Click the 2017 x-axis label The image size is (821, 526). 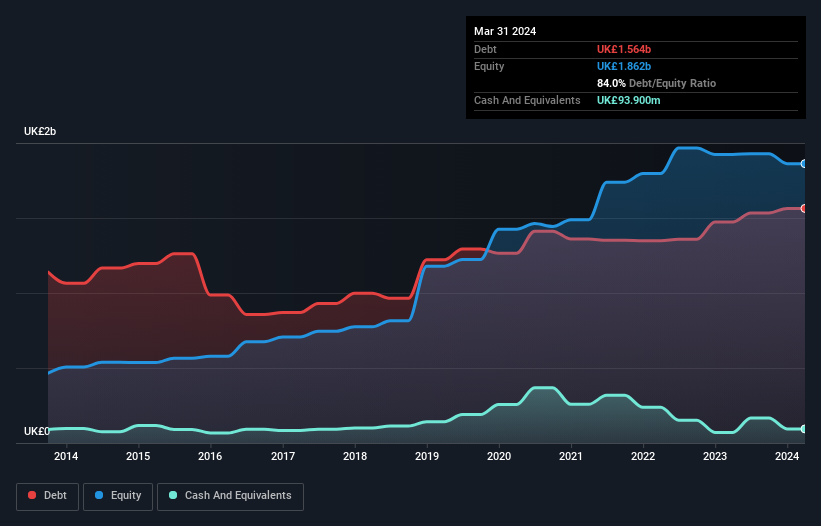283,456
